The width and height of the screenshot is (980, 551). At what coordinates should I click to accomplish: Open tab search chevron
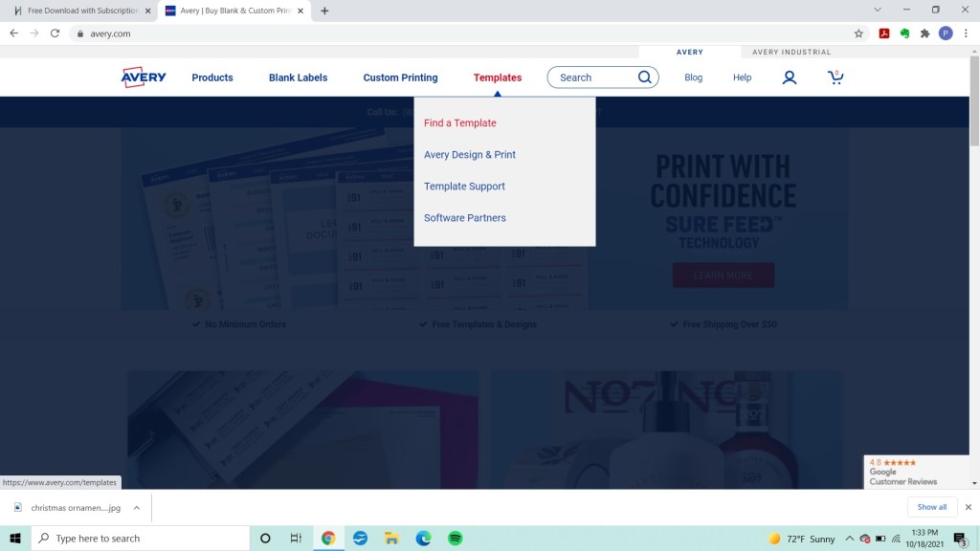[878, 10]
